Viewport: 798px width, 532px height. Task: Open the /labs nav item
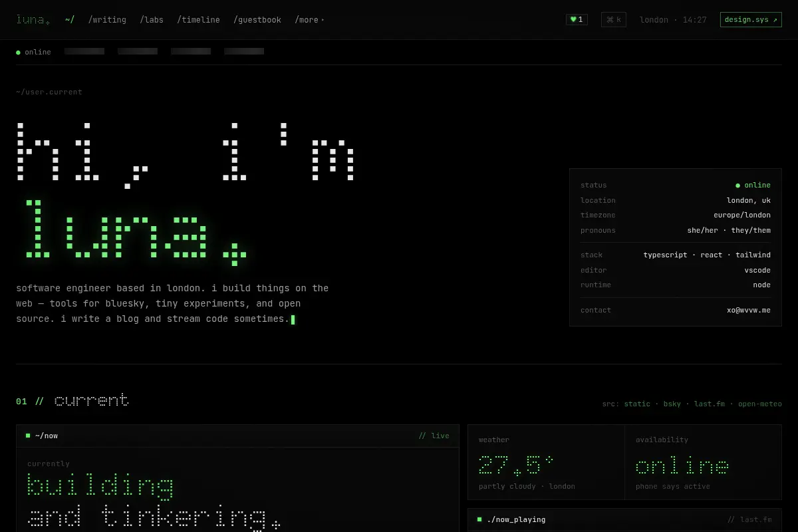click(152, 20)
